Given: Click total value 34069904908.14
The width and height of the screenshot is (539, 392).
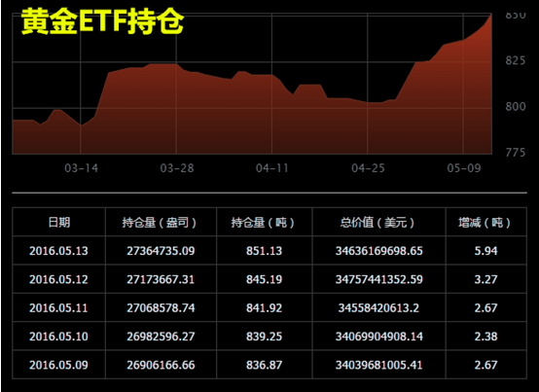Looking at the screenshot, I should click(379, 337).
